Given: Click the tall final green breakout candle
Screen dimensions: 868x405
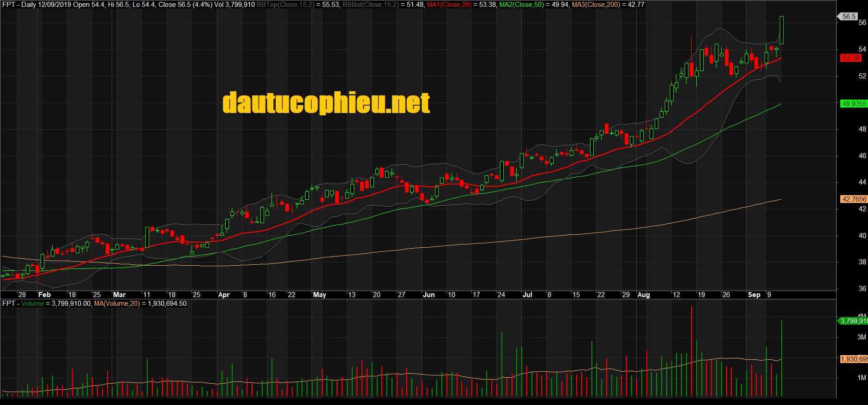Looking at the screenshot, I should coord(782,30).
